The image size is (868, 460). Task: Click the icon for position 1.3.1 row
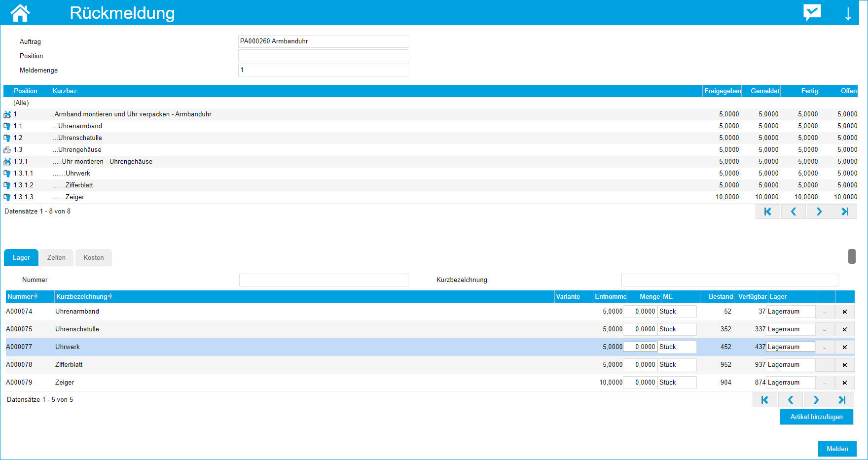7,162
